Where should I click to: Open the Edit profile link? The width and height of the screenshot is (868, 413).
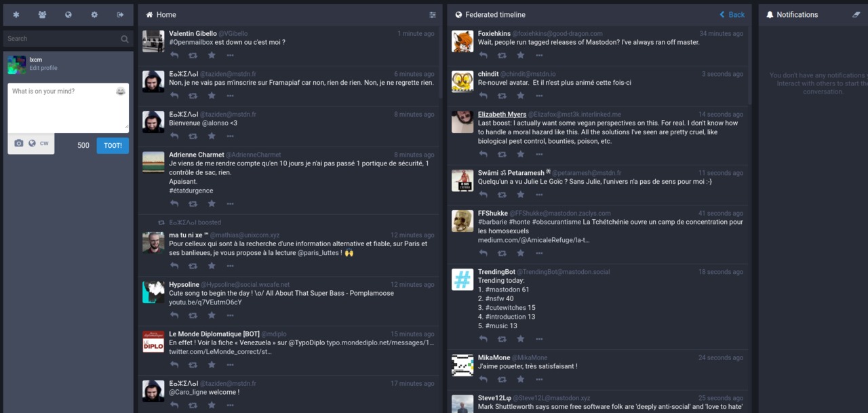(43, 68)
